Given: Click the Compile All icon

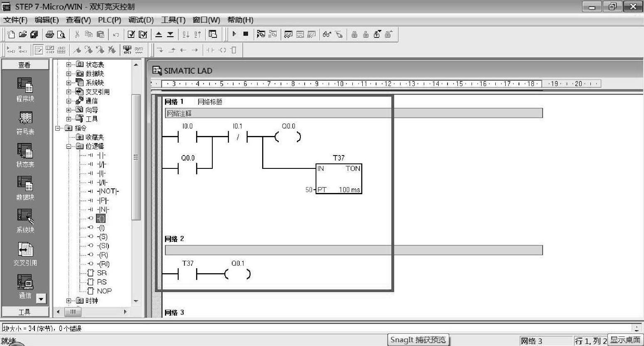Looking at the screenshot, I should 143,35.
